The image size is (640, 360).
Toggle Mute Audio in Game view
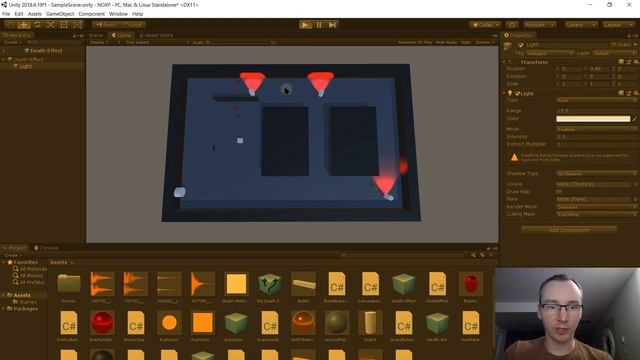tap(446, 42)
